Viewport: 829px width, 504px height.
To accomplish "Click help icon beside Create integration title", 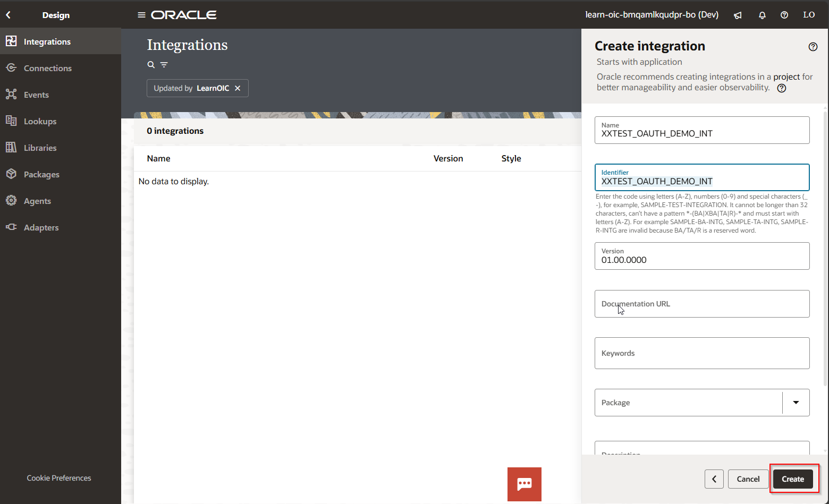I will pos(813,47).
